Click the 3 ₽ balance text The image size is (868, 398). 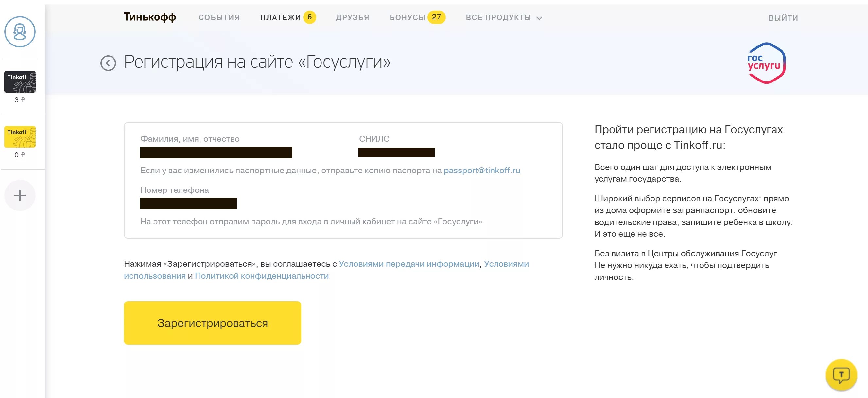pos(20,100)
